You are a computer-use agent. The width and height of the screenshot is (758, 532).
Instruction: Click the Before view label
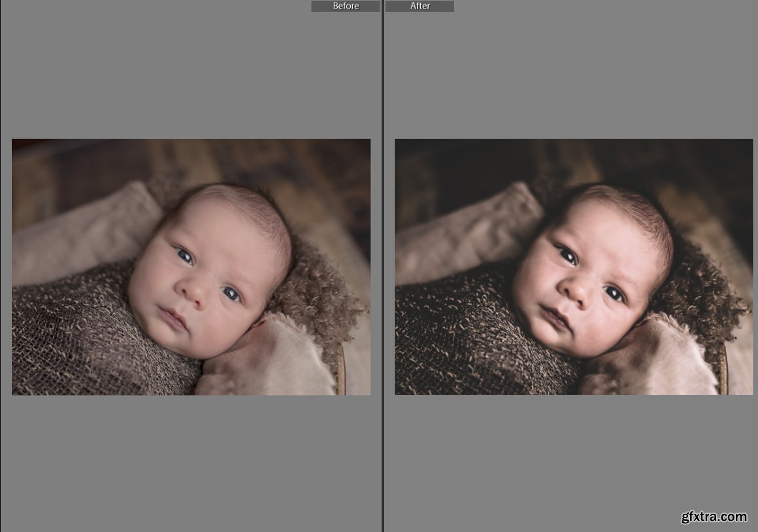(345, 6)
